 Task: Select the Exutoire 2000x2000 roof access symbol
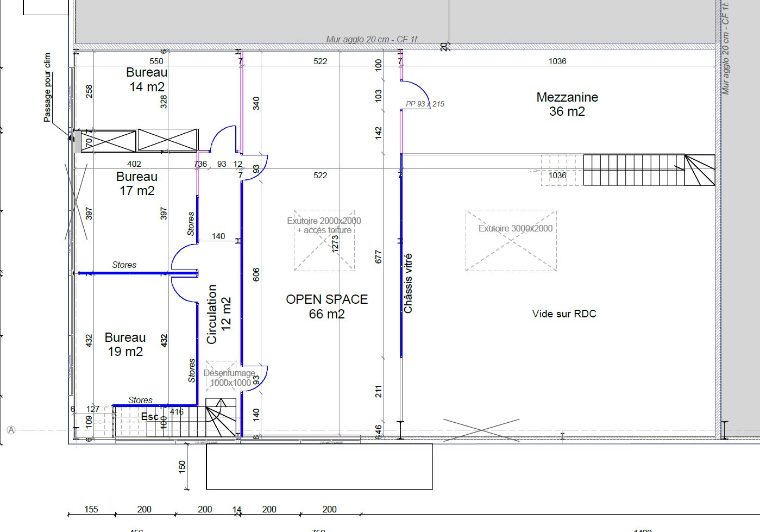click(324, 240)
